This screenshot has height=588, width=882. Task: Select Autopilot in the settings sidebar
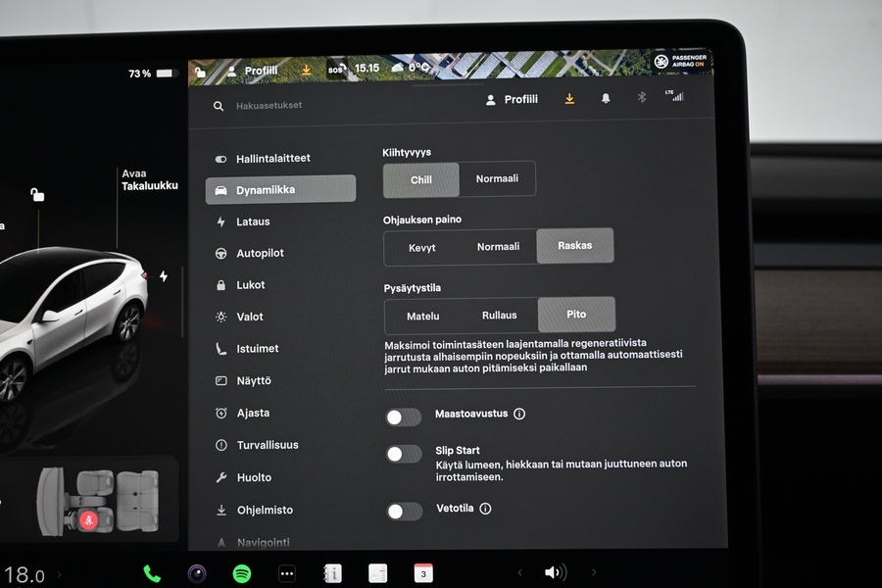260,253
